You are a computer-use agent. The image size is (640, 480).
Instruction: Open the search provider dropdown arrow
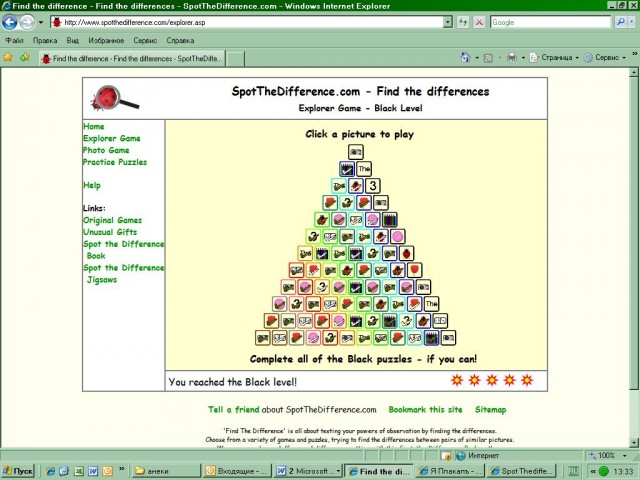pyautogui.click(x=632, y=22)
